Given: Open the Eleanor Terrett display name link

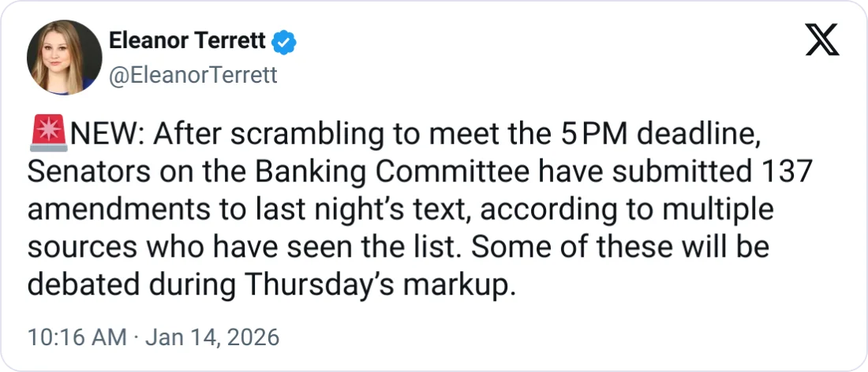Looking at the screenshot, I should click(186, 42).
